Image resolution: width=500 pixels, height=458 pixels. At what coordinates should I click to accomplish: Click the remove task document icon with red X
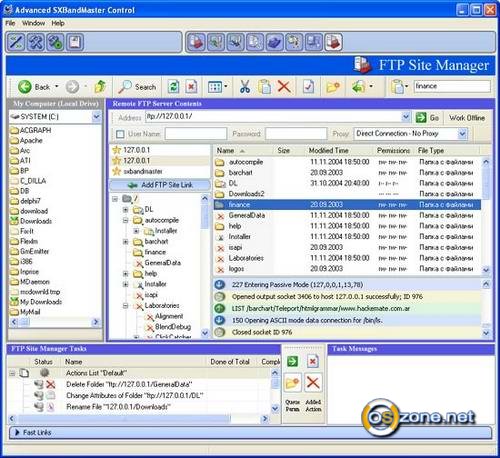(313, 362)
